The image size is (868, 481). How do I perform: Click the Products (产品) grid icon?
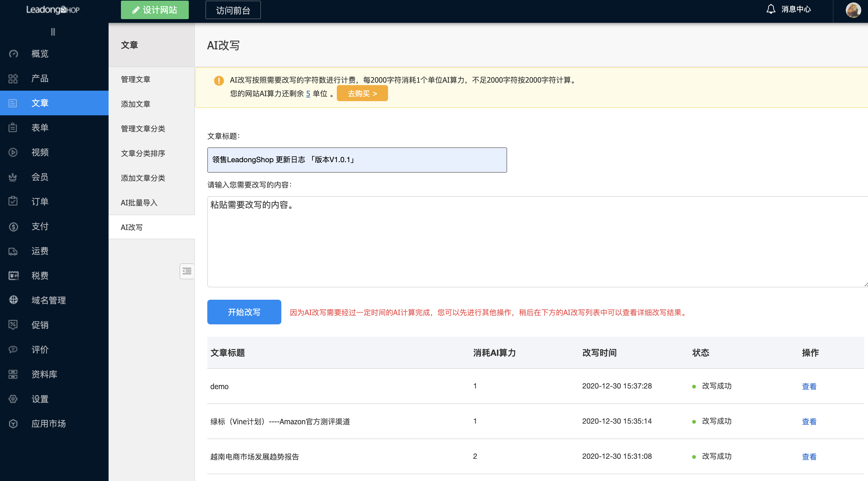click(13, 79)
